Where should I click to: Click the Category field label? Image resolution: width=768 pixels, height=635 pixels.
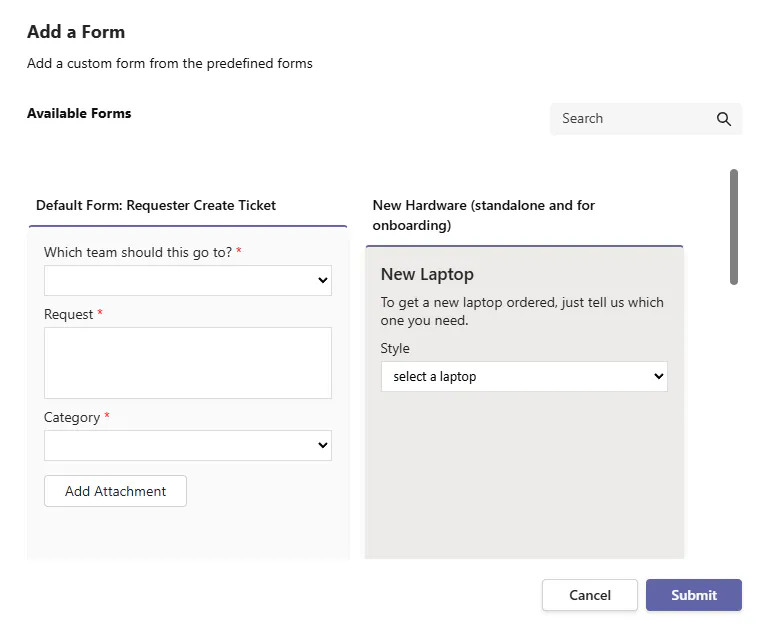(72, 417)
